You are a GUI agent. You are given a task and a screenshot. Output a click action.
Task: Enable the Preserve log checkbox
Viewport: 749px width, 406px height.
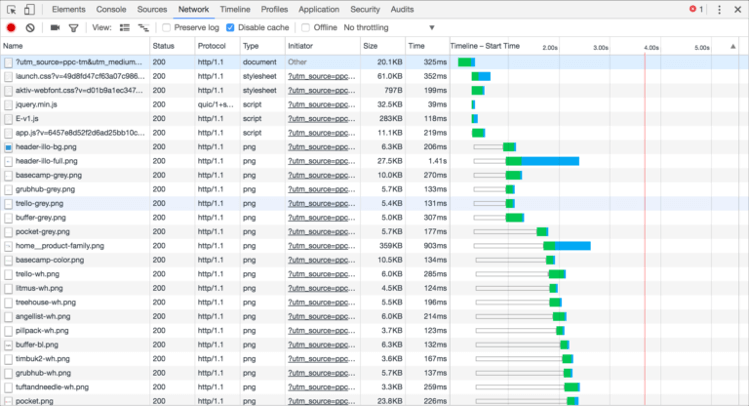coord(167,28)
